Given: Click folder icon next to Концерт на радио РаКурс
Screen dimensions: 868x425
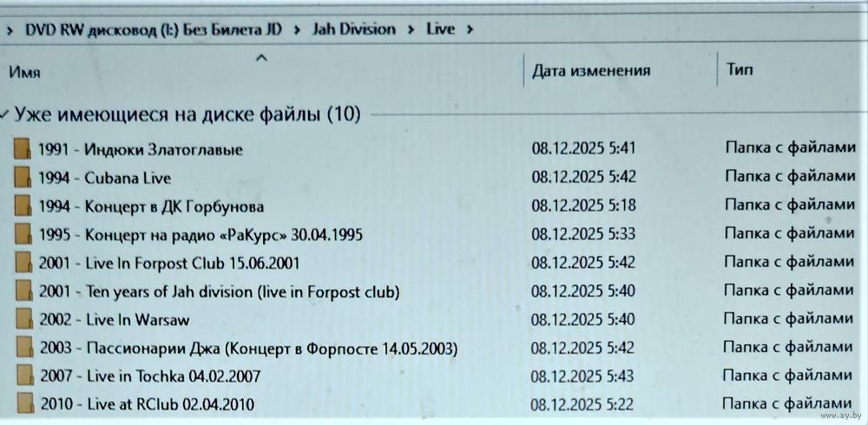Looking at the screenshot, I should pos(23,235).
